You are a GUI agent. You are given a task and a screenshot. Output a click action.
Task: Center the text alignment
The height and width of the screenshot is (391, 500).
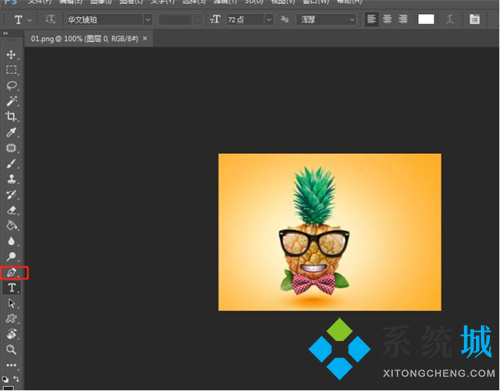(x=387, y=19)
